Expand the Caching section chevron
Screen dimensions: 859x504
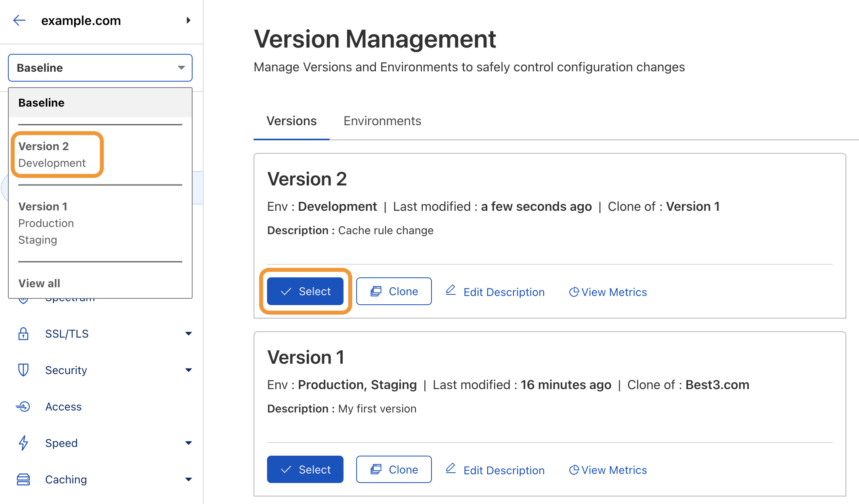pos(189,479)
